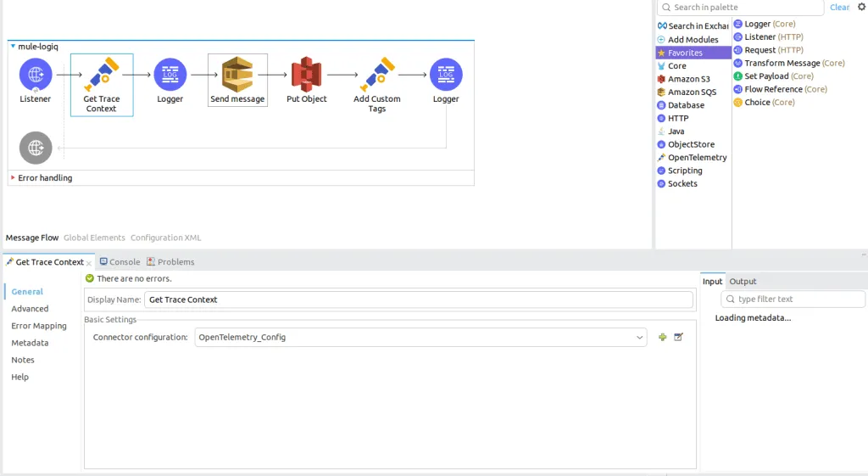Click the Listener node icon in flow

[x=36, y=75]
